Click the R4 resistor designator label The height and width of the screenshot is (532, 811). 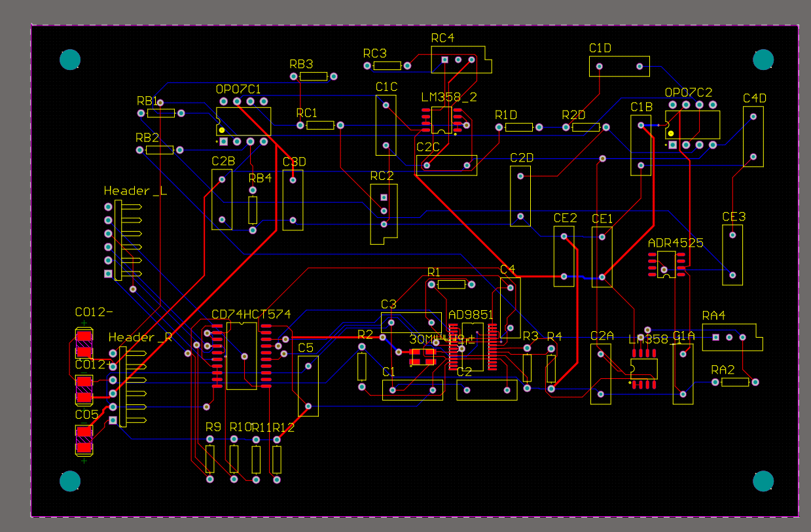(554, 336)
